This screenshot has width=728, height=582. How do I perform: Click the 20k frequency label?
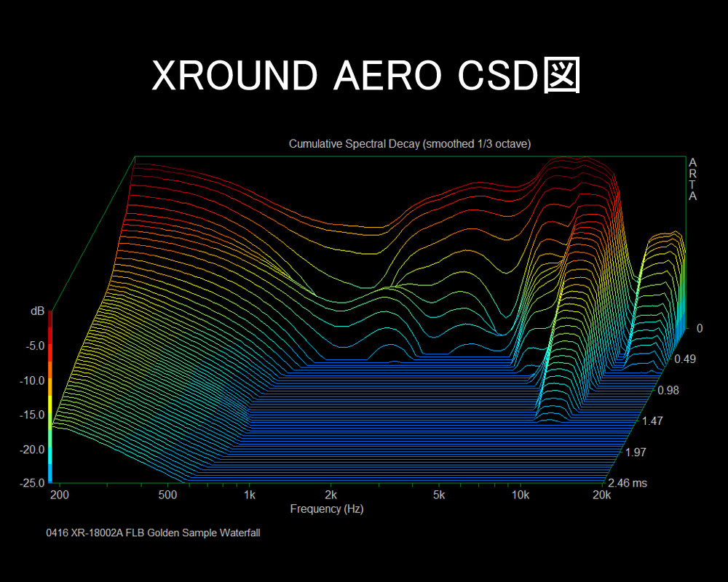pyautogui.click(x=602, y=495)
